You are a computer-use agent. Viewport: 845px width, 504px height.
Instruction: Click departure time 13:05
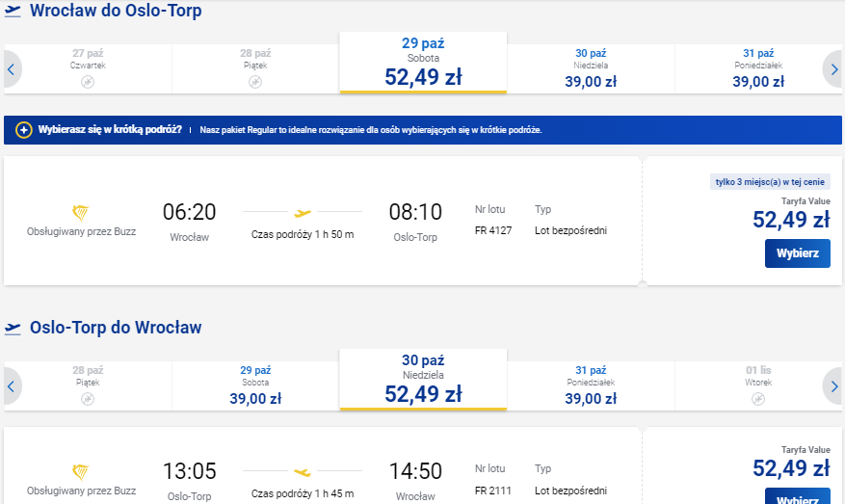pos(189,471)
